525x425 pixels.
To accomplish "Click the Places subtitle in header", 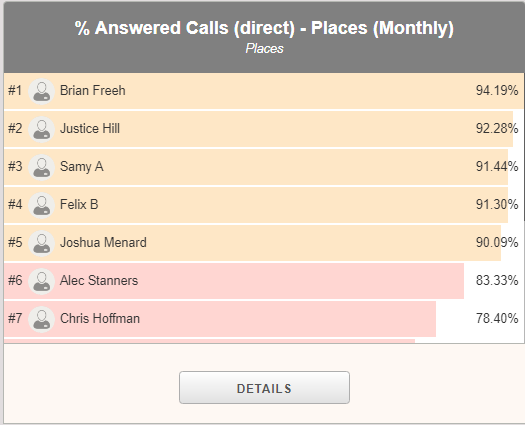I will click(265, 49).
